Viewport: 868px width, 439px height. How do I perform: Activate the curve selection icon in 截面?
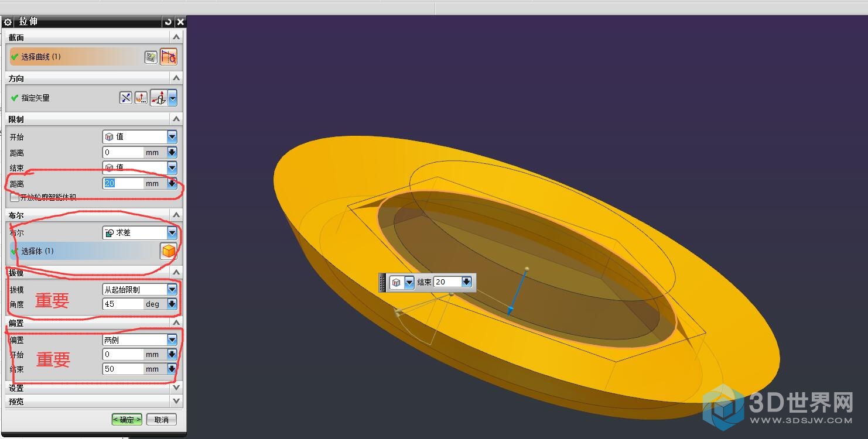(169, 57)
